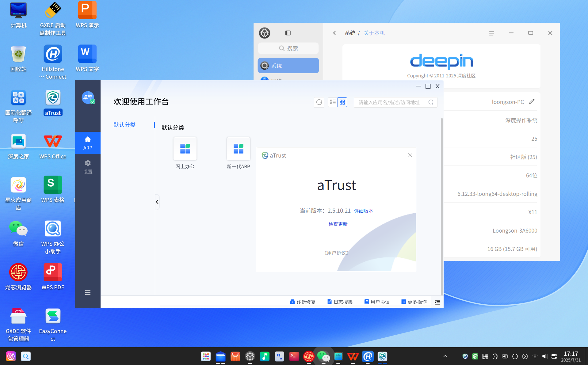The height and width of the screenshot is (365, 588).
Task: Open 计算机 desktop icon
Action: click(x=18, y=15)
